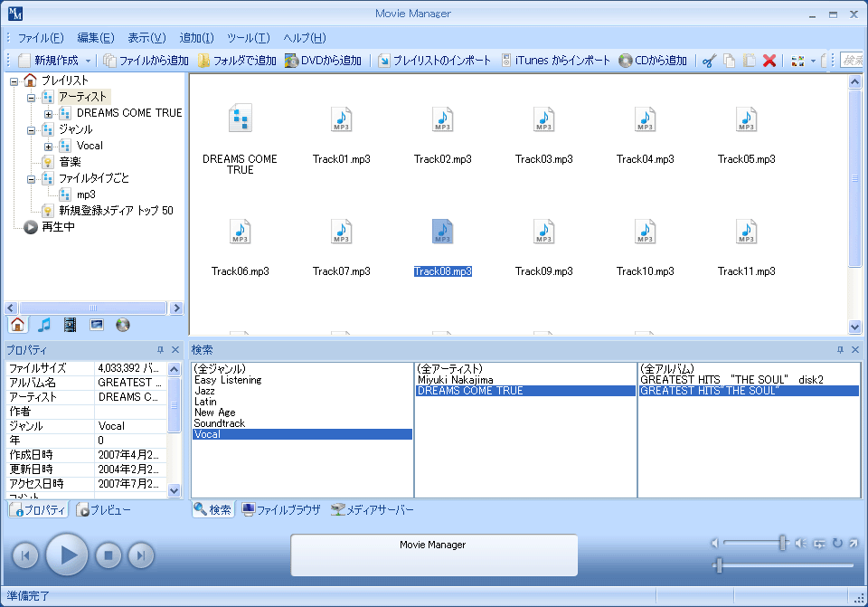Toggle the repeat loop icon
868x607 pixels.
[837, 544]
